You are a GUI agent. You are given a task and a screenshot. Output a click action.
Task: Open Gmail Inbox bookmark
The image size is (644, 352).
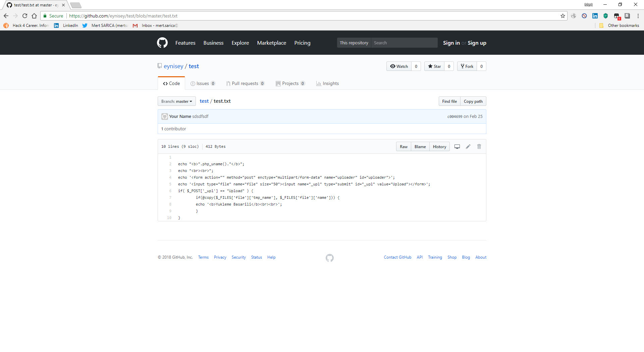[155, 26]
